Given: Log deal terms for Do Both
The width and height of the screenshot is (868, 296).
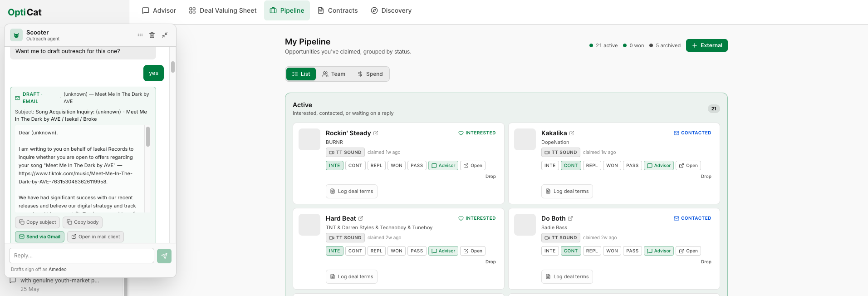Looking at the screenshot, I should click(567, 277).
